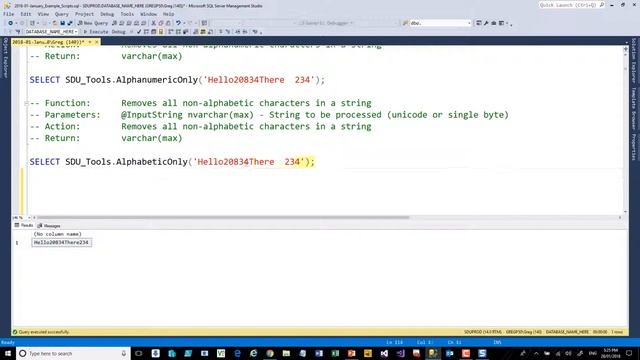This screenshot has width=640, height=360.
Task: Open the Query menu
Action: 62,14
